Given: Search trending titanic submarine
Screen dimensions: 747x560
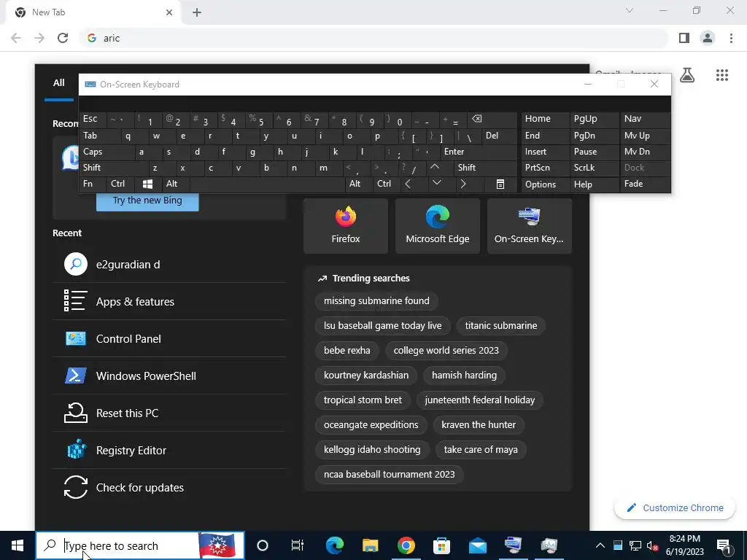Looking at the screenshot, I should [x=500, y=326].
